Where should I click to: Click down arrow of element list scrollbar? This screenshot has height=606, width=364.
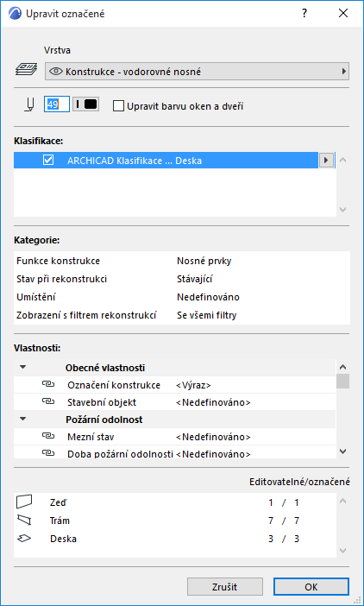pyautogui.click(x=342, y=551)
